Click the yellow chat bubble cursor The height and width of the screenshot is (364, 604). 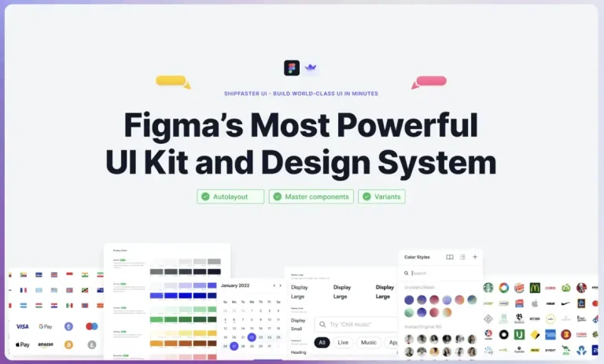coord(173,81)
